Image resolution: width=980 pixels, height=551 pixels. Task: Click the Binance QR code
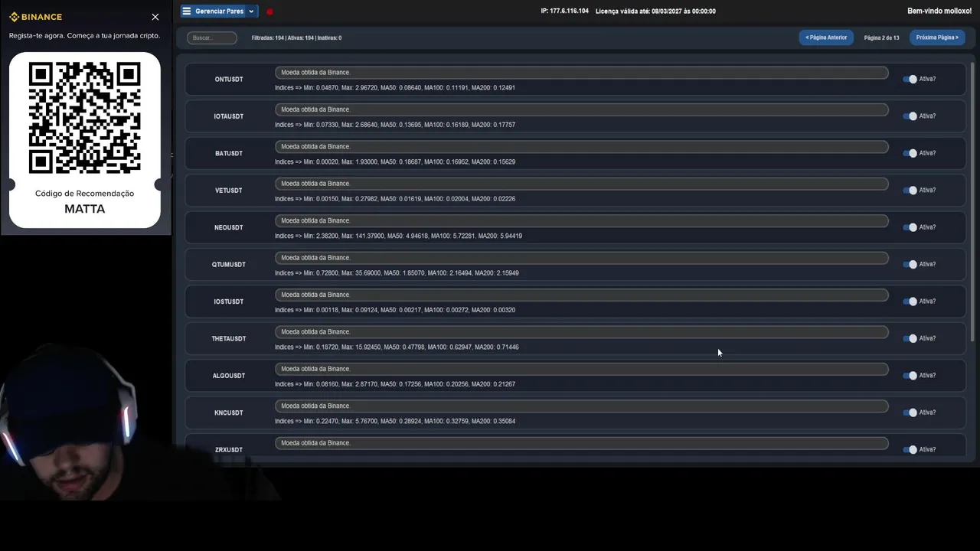click(x=85, y=118)
